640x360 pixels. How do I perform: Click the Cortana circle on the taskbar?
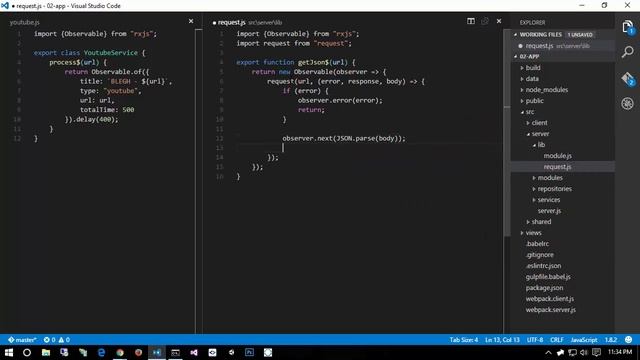coord(27,352)
